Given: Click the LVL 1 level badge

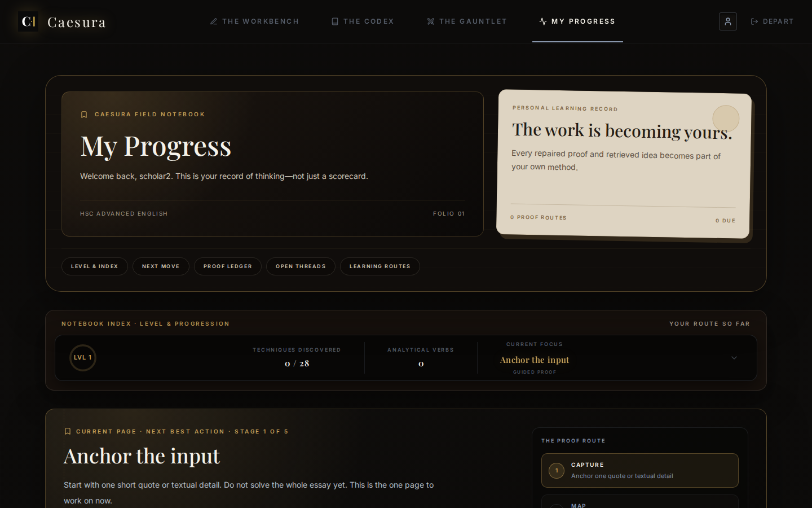Looking at the screenshot, I should (x=83, y=358).
